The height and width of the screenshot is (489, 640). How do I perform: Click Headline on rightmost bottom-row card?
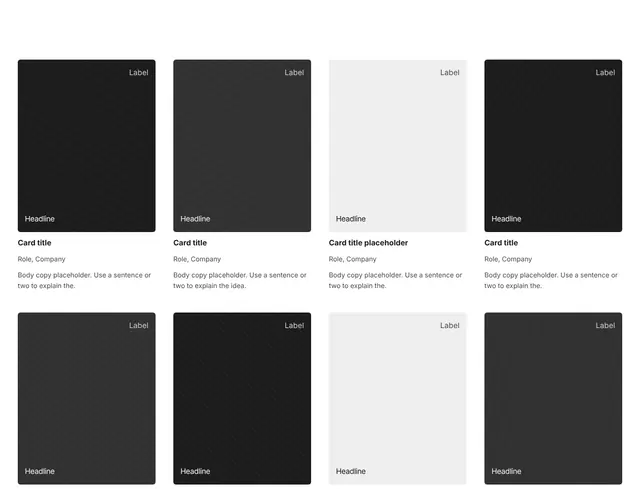pos(506,471)
